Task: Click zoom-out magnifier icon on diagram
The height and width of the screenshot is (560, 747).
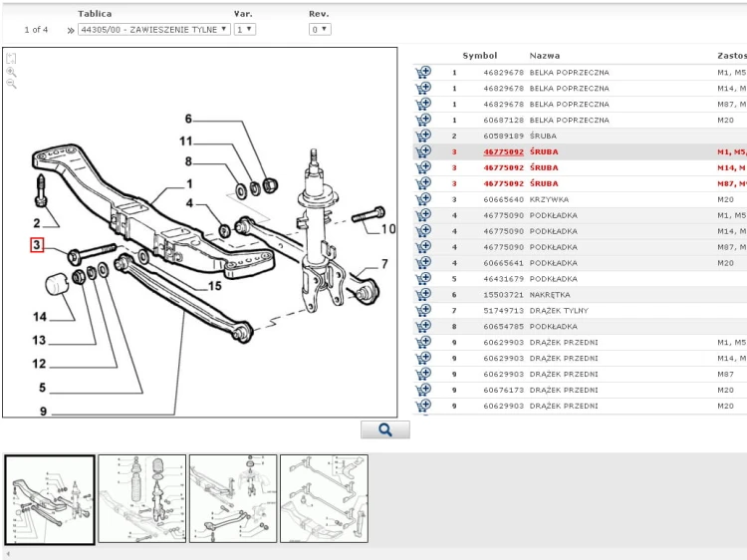Action: pos(11,84)
